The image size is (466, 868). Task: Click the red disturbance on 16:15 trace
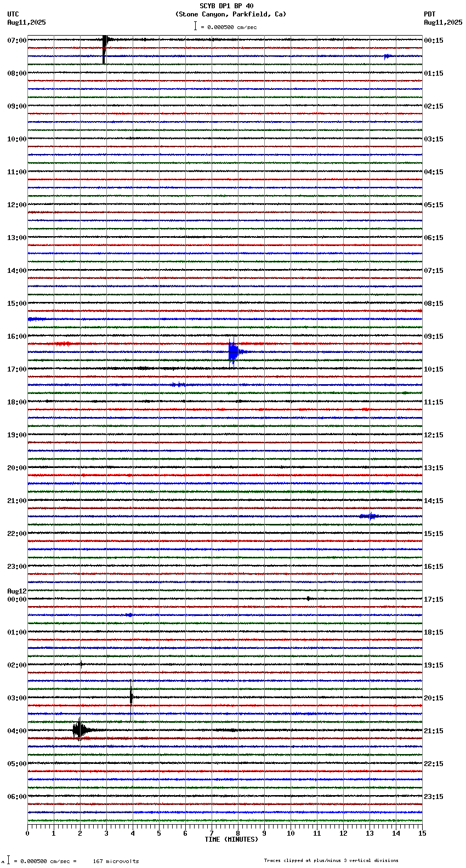click(x=63, y=344)
